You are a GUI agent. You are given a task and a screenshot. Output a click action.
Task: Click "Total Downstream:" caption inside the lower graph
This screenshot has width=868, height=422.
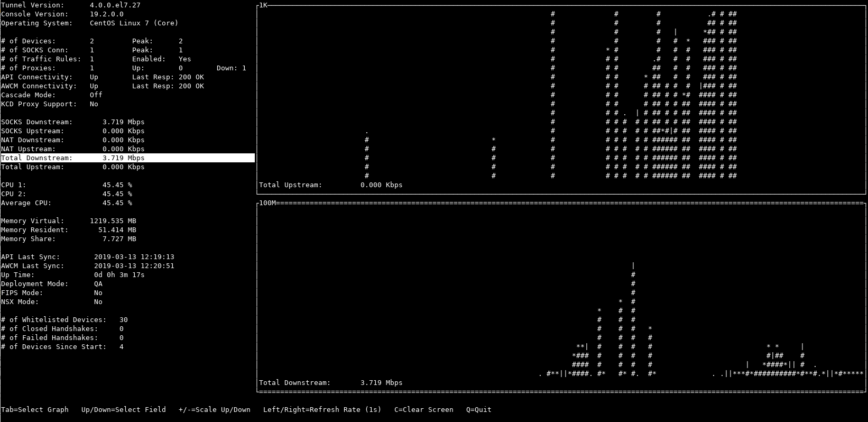295,383
